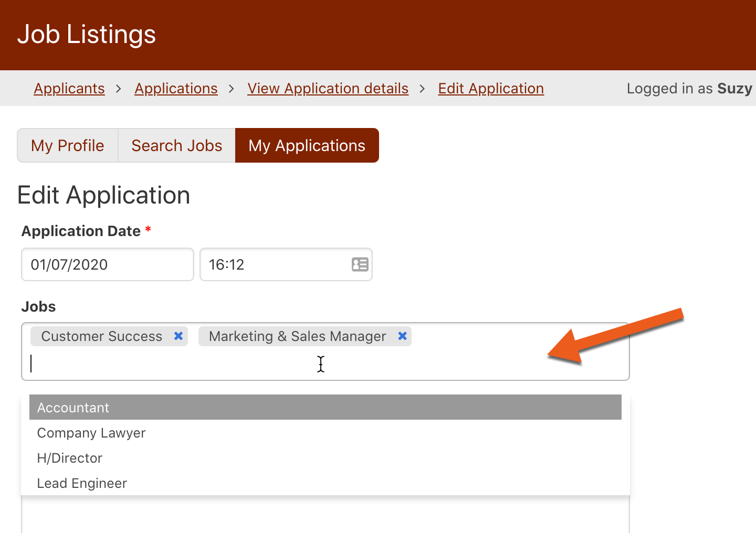Open the View Application details breadcrumb
Image resolution: width=756 pixels, height=533 pixels.
click(x=328, y=88)
